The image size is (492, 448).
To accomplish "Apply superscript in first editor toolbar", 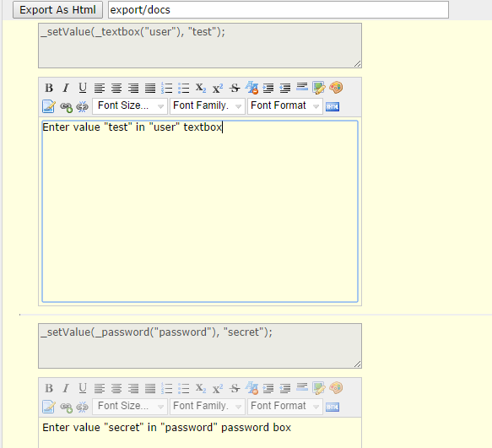I will click(x=218, y=88).
